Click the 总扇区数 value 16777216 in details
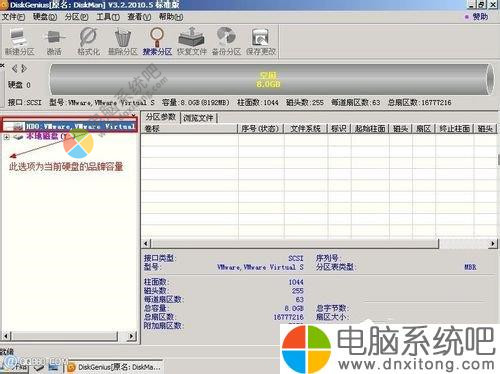Image resolution: width=500 pixels, height=374 pixels. click(x=289, y=317)
